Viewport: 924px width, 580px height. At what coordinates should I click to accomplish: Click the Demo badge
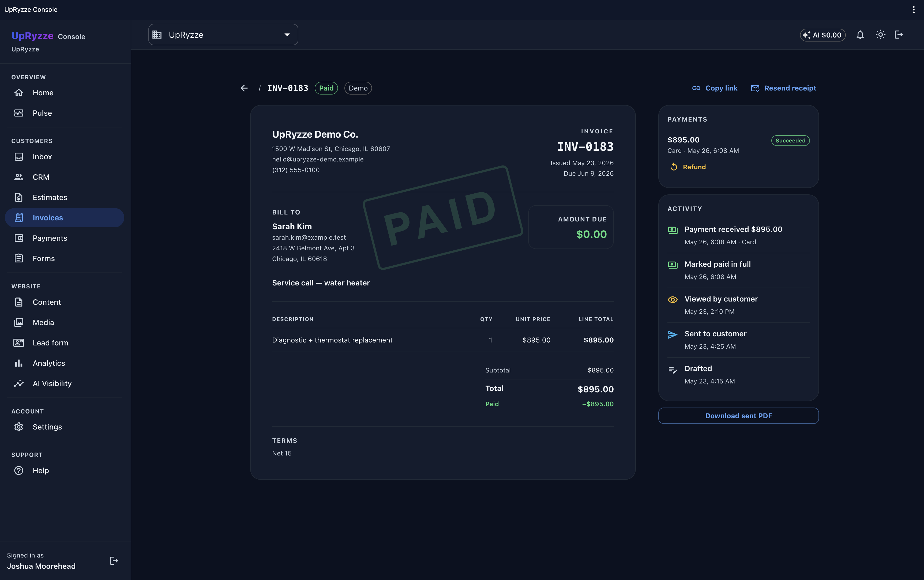tap(358, 88)
